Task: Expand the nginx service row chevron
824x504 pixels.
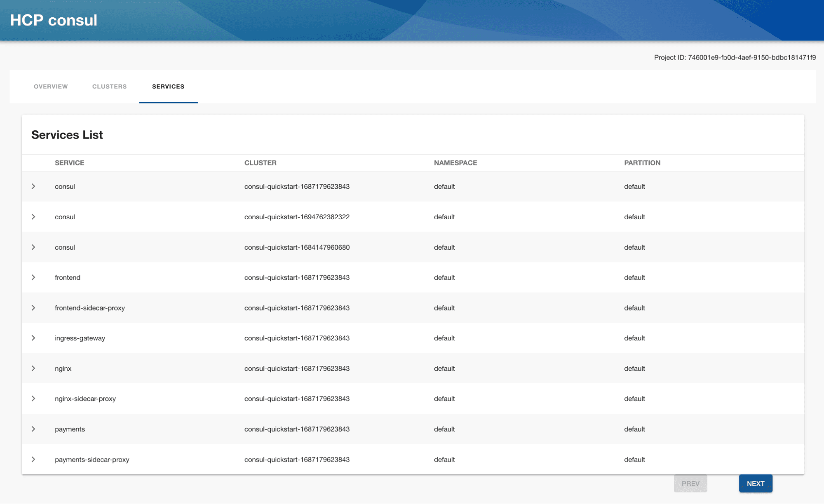Action: click(x=33, y=368)
